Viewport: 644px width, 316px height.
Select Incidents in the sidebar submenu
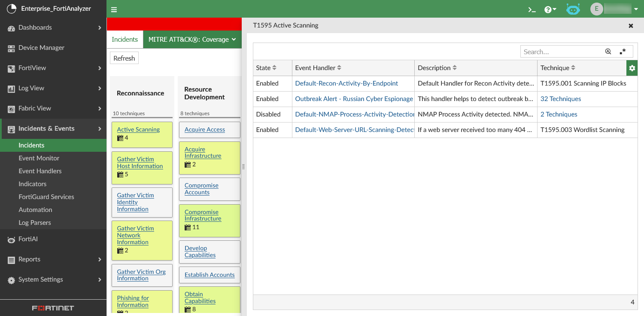53,145
